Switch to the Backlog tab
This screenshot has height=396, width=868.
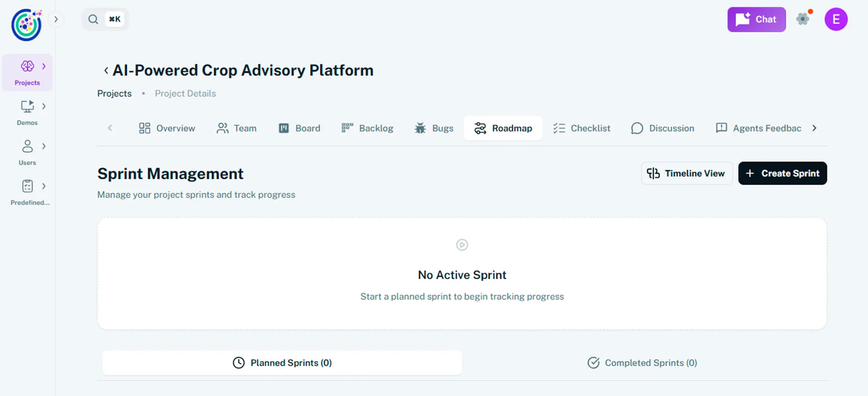coord(367,129)
